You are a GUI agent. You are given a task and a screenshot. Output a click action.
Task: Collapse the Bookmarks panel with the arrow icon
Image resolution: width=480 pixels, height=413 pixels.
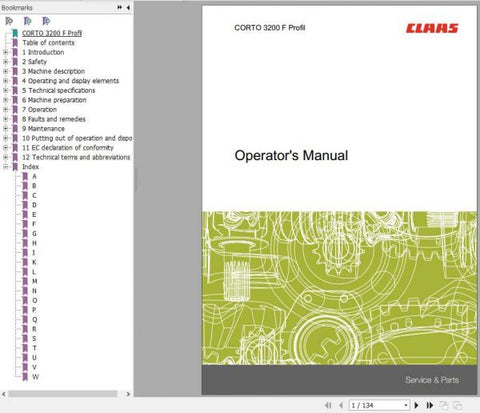128,7
